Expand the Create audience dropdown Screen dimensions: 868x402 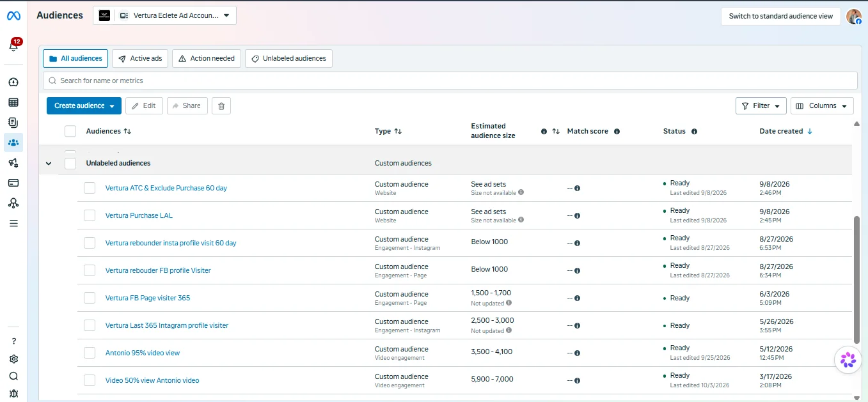tap(84, 106)
